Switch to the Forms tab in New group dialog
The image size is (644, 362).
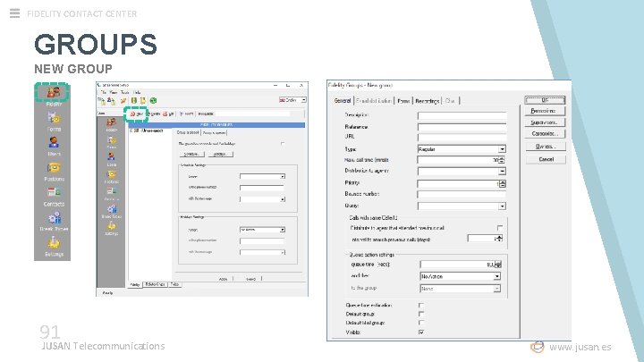403,100
